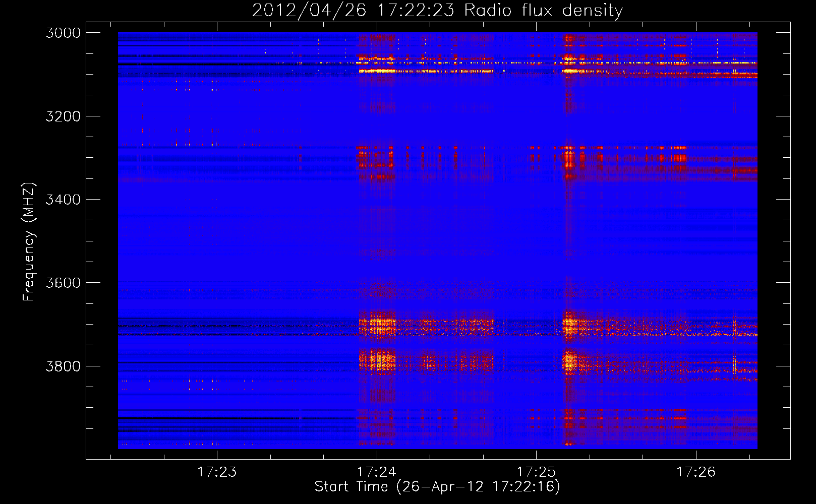Viewport: 816px width, 504px height.
Task: Click the plot title "2012/04/26 17:22:23 Radio flux density"
Action: tap(437, 11)
